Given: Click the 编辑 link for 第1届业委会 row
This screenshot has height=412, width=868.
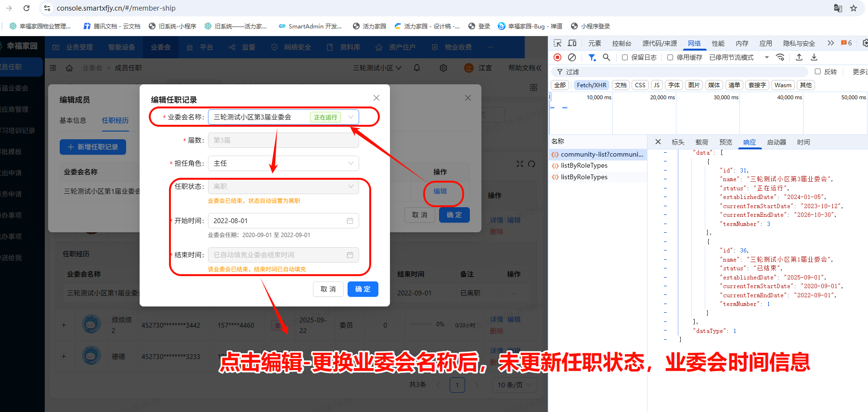Looking at the screenshot, I should (440, 191).
